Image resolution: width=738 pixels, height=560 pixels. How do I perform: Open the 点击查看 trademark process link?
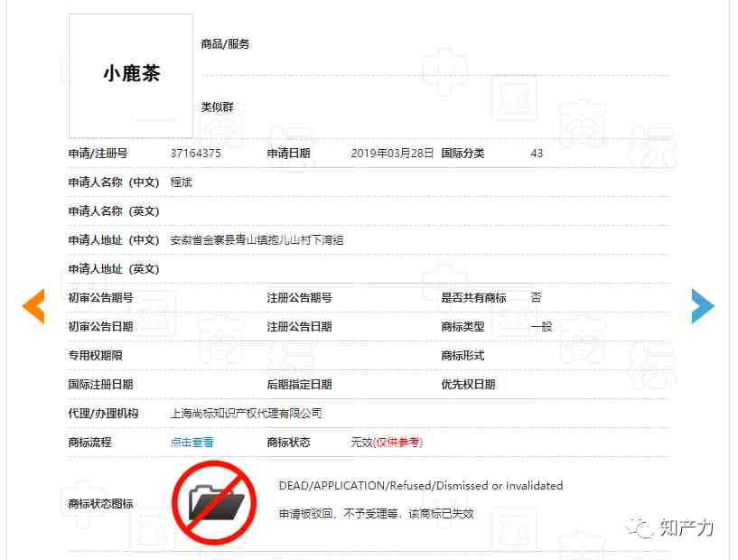(x=192, y=443)
